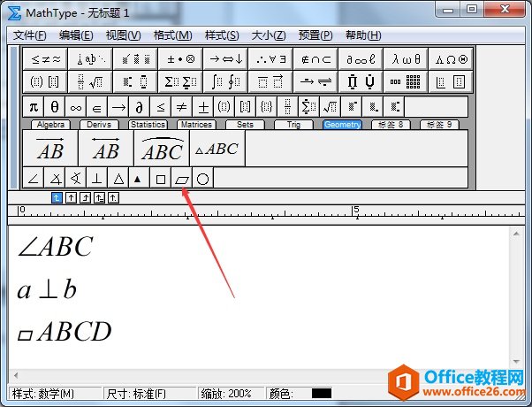Click the vertical scrollbar down arrow

point(516,361)
